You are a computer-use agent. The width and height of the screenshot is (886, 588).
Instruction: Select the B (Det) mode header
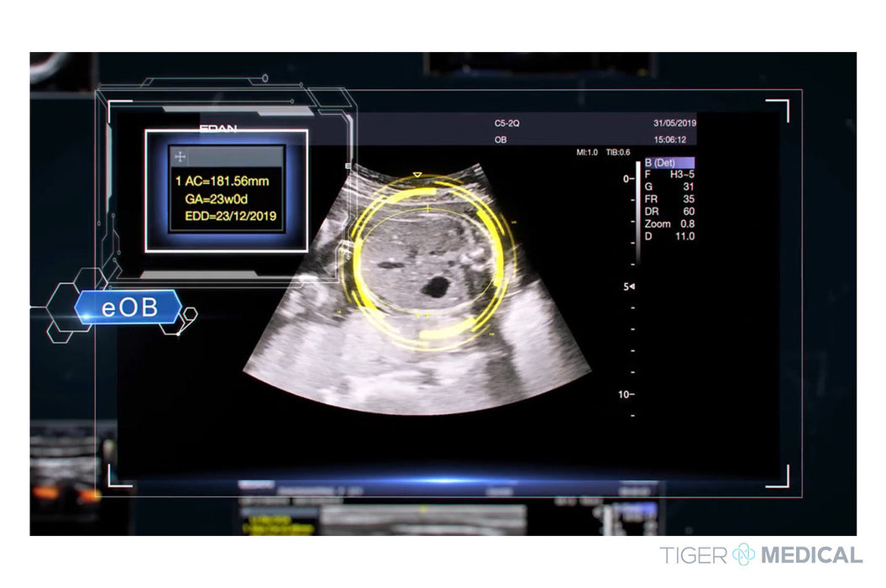[669, 162]
